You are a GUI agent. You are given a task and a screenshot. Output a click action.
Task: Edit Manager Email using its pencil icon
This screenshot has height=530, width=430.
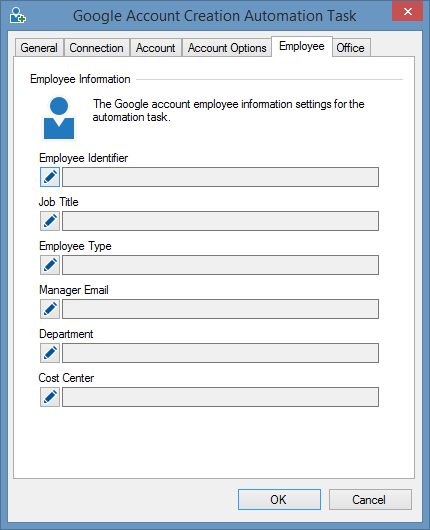point(50,309)
